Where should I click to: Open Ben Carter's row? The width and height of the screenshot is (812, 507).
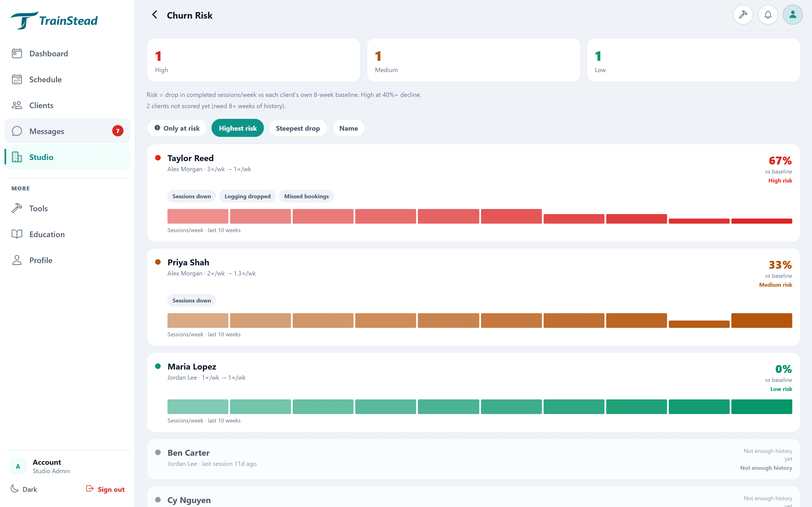pyautogui.click(x=473, y=459)
